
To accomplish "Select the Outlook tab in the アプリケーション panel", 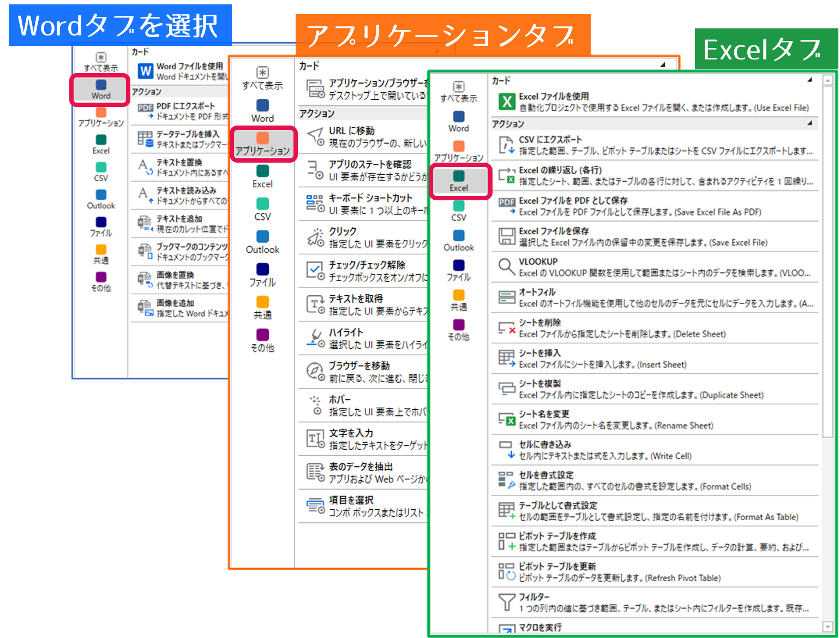I will (x=263, y=242).
